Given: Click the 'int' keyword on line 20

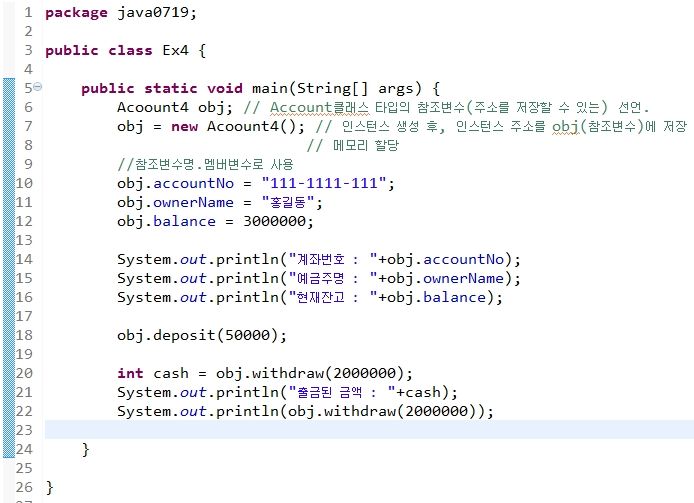Looking at the screenshot, I should click(131, 373).
